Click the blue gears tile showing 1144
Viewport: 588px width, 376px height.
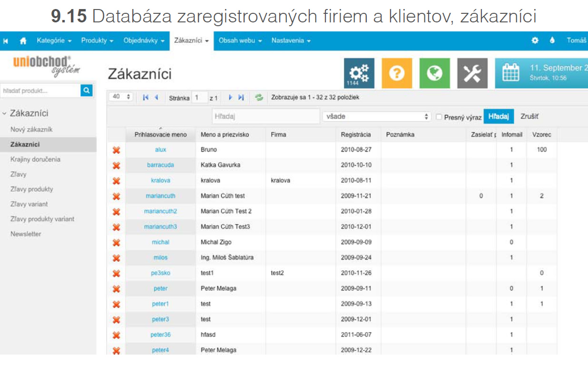[359, 73]
